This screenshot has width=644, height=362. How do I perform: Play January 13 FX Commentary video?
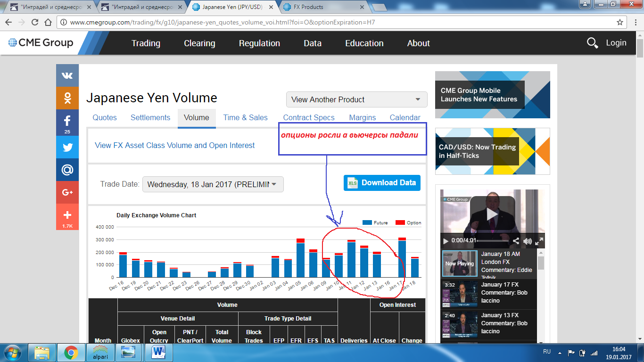point(488,325)
